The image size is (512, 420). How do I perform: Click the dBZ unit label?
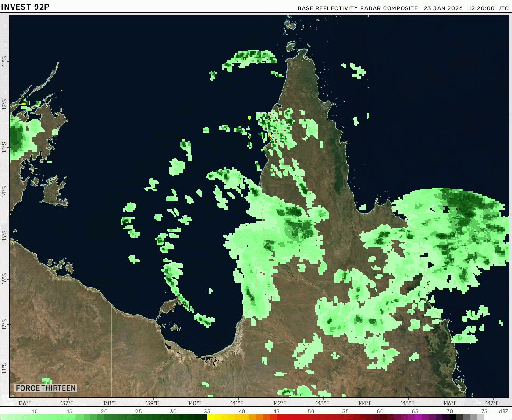tap(504, 411)
